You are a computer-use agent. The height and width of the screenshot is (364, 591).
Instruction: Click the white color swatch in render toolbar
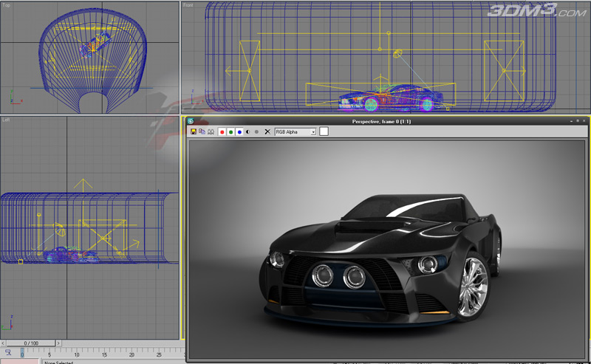click(x=324, y=131)
